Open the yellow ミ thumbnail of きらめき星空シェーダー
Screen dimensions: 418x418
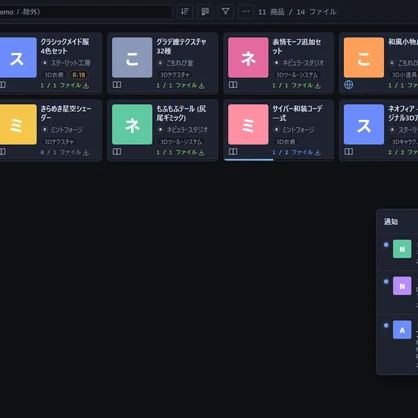coord(18,124)
